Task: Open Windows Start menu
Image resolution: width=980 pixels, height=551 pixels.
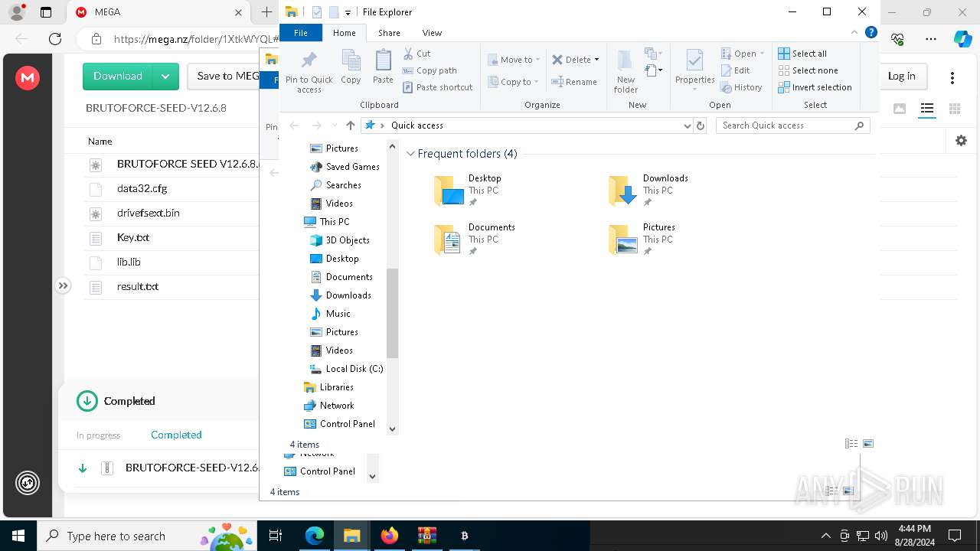Action: [x=18, y=536]
